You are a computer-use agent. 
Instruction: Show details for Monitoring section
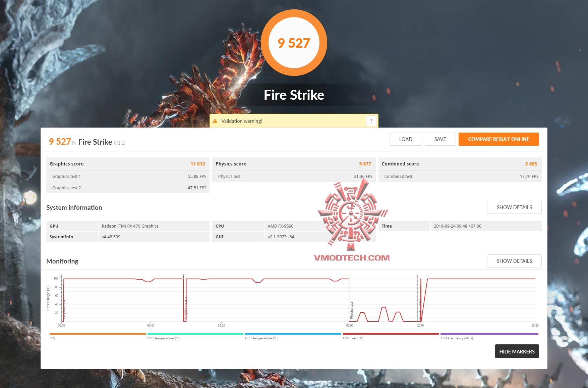(514, 261)
